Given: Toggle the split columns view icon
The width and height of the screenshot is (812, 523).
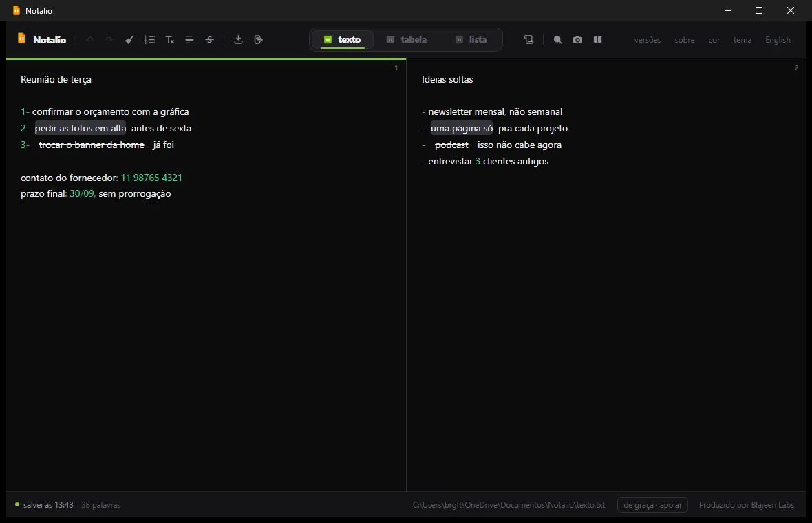Looking at the screenshot, I should coord(597,40).
